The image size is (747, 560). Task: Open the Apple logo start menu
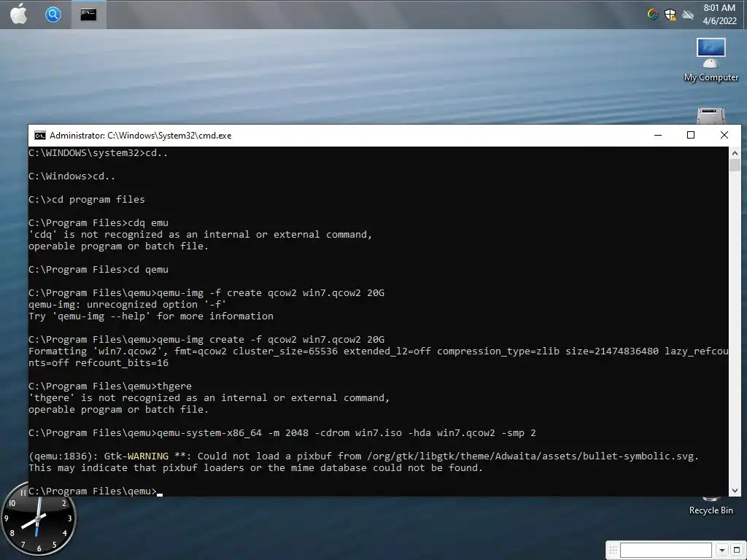[18, 14]
